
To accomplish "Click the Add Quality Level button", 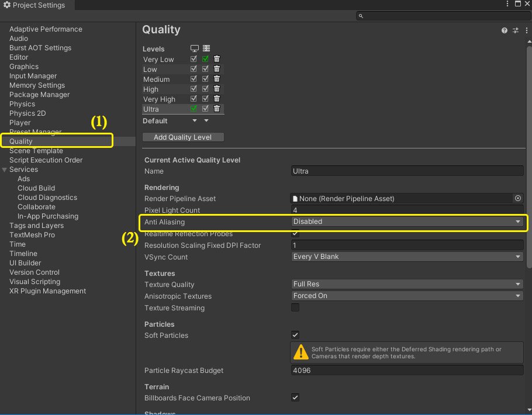I will [183, 137].
